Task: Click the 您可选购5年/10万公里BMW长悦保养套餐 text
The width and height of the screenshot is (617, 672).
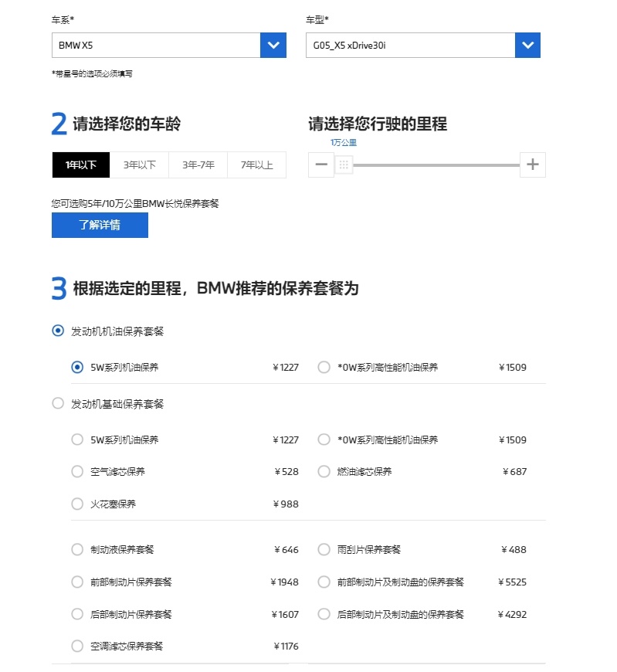Action: click(135, 203)
